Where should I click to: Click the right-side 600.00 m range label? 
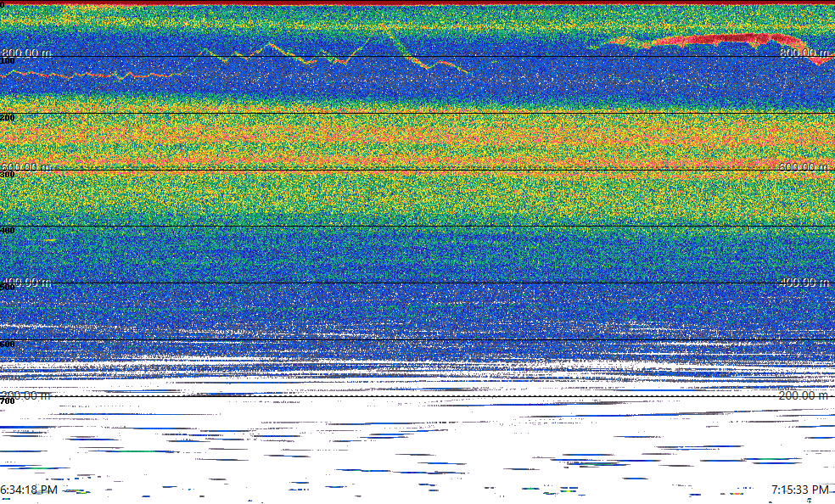pos(804,167)
